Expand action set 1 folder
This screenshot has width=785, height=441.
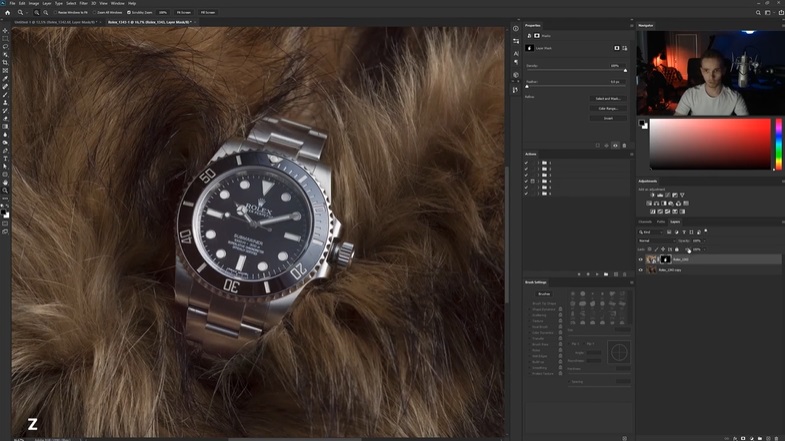coord(539,163)
